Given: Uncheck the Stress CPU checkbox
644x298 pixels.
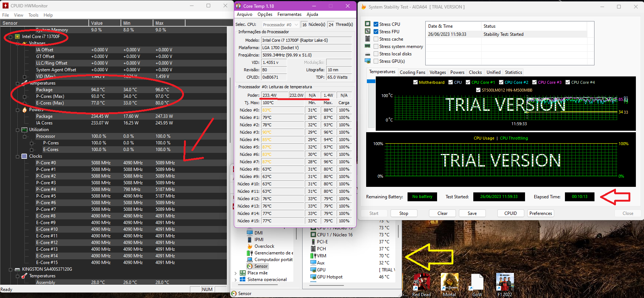Looking at the screenshot, I should click(376, 24).
